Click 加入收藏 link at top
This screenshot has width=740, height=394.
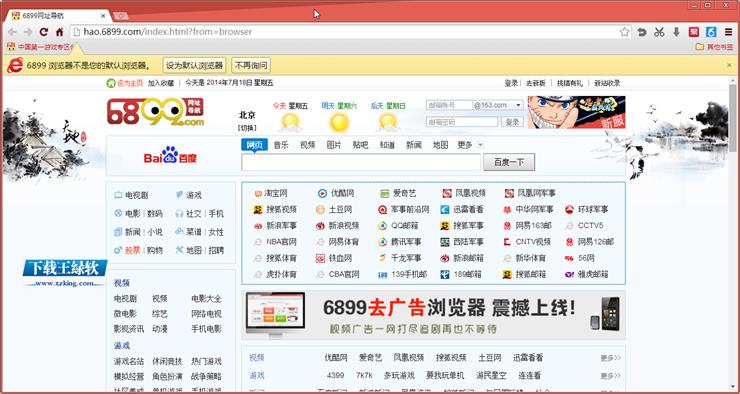tap(161, 83)
